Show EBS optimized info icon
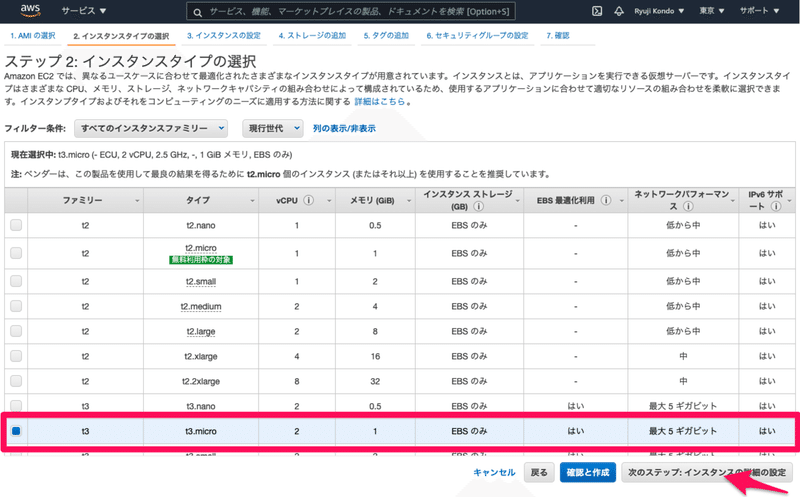The image size is (800, 497). 606,201
